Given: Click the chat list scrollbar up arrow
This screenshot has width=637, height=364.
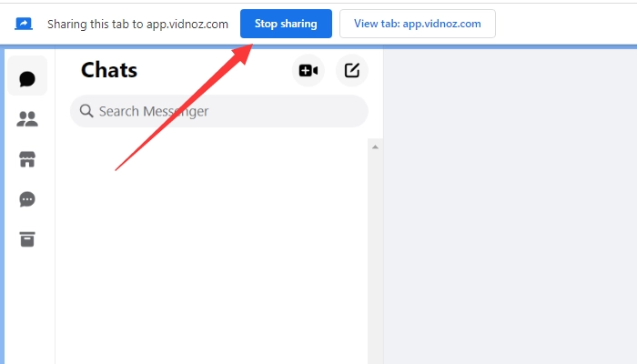Looking at the screenshot, I should pos(375,147).
